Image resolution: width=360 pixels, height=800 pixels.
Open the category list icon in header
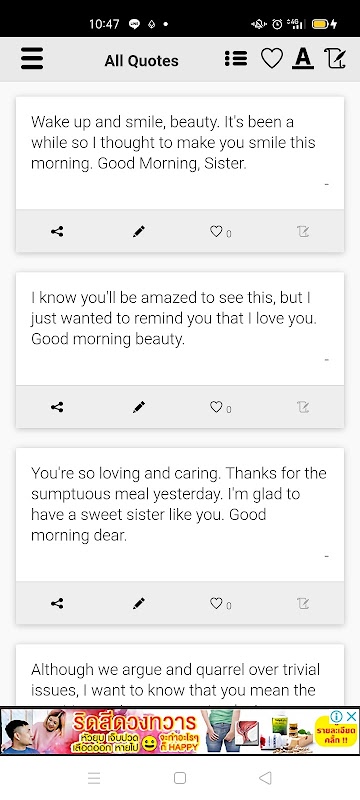tap(236, 59)
